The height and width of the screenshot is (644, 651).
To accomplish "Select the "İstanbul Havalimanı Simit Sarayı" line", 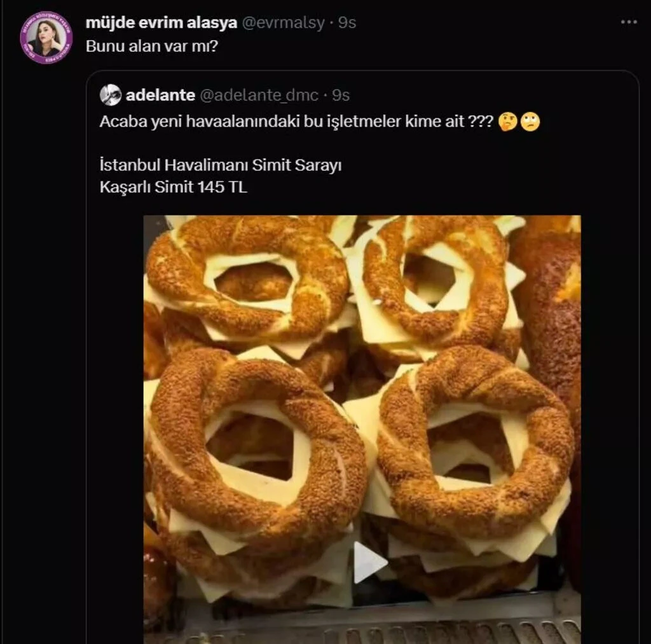I will [221, 165].
